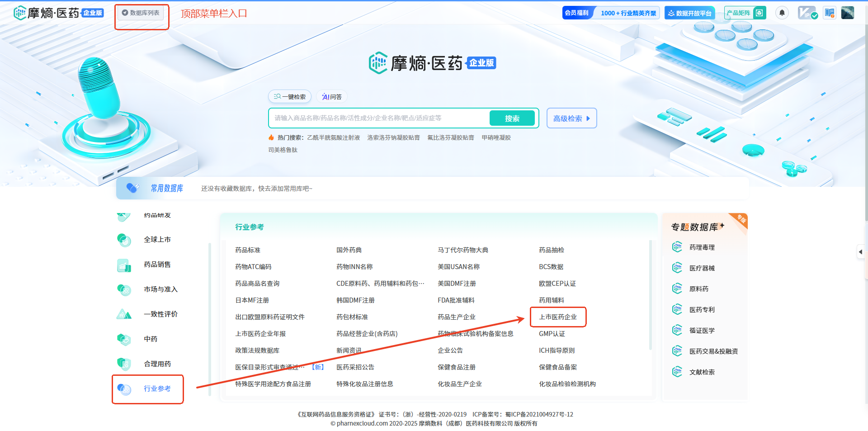Open 马丁代尔药物大典 database

pyautogui.click(x=463, y=250)
